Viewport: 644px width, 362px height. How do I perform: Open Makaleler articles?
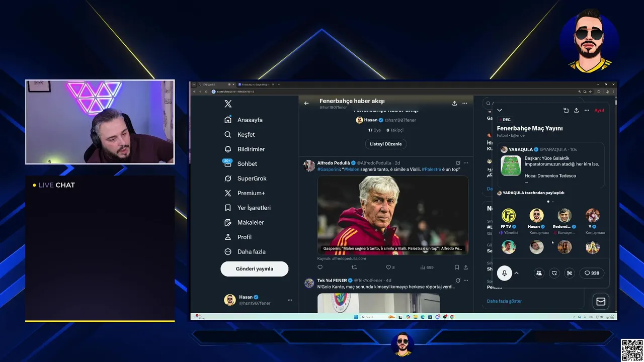coord(244,222)
